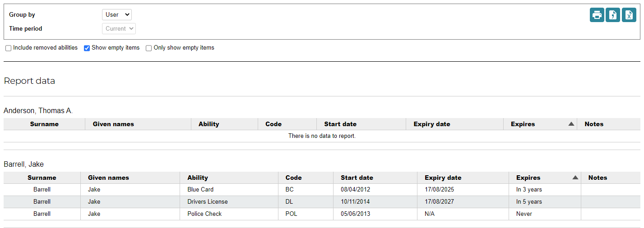Sort Anderson table by Surname header
644x228 pixels.
pyautogui.click(x=44, y=124)
